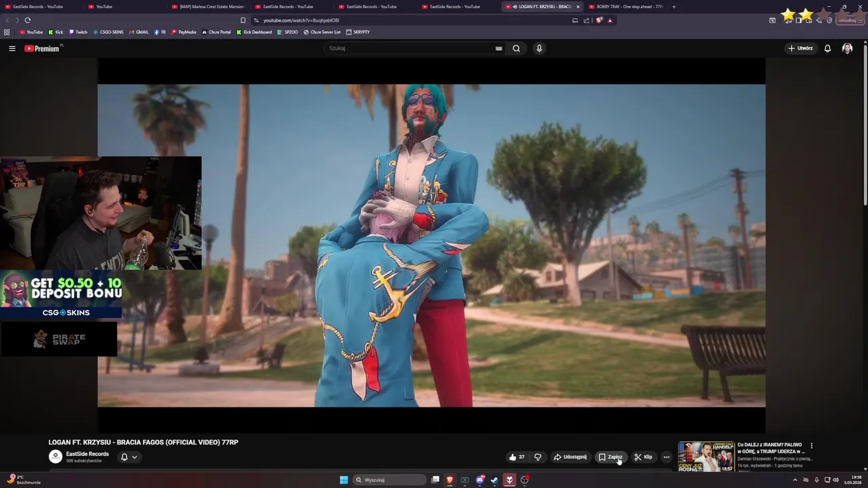Open the Kick Dashboard bookmark
The width and height of the screenshot is (868, 488).
(254, 32)
